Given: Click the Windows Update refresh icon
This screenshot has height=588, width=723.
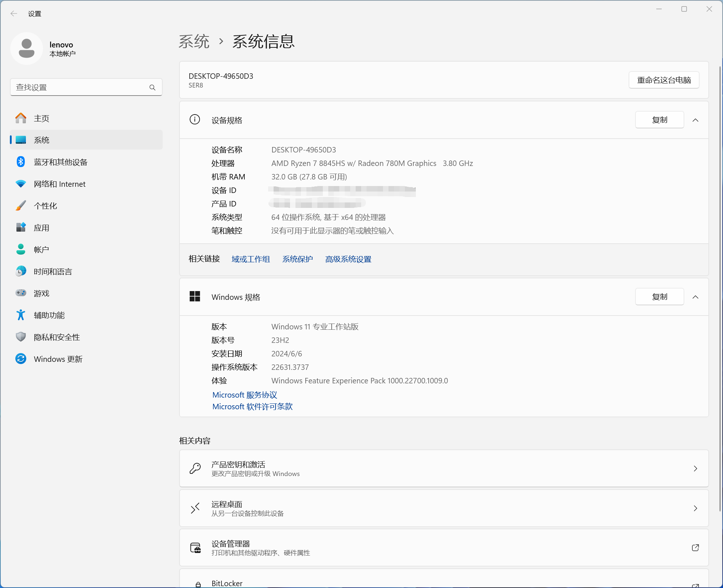Looking at the screenshot, I should pos(21,359).
